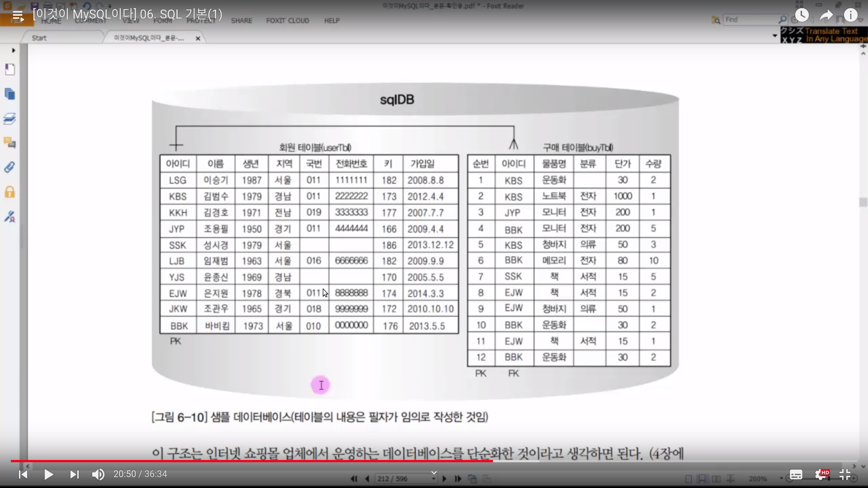
Task: Click the 바비킴 name cell
Action: [217, 326]
